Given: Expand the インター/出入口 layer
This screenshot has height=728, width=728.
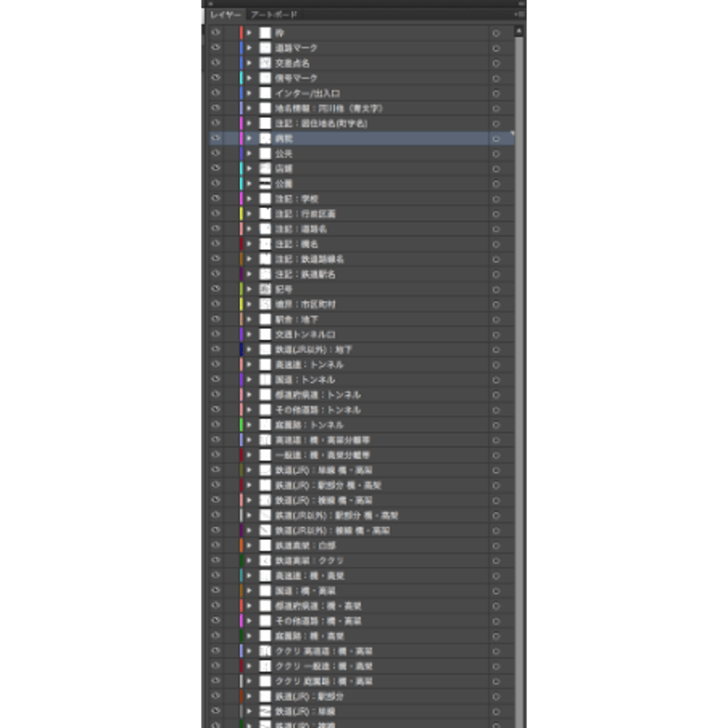Looking at the screenshot, I should click(249, 93).
